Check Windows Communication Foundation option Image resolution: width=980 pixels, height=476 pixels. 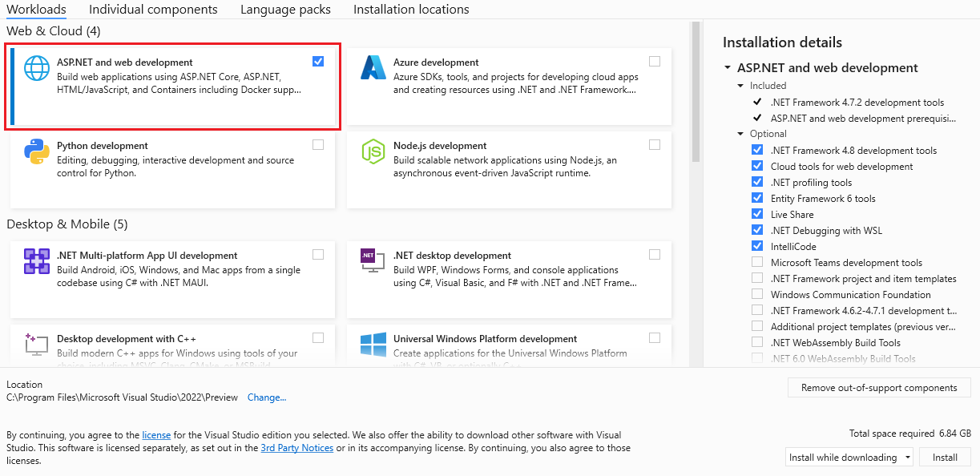coord(757,294)
